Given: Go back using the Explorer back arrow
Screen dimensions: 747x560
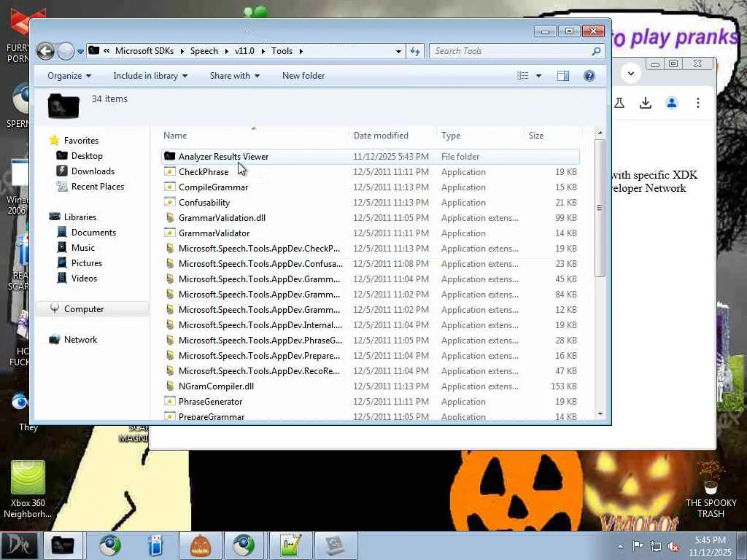Looking at the screenshot, I should click(46, 51).
